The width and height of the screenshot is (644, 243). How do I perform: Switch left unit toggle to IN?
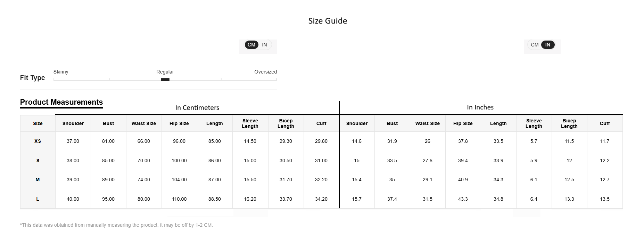tap(265, 45)
